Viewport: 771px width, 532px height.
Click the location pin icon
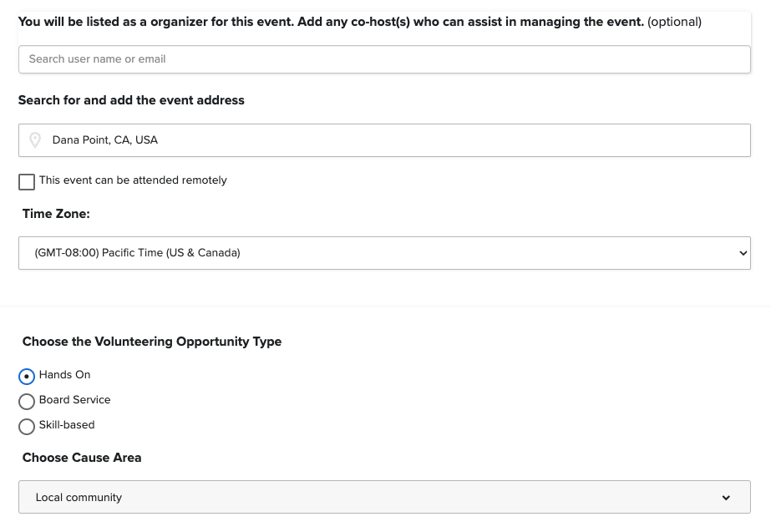35,140
